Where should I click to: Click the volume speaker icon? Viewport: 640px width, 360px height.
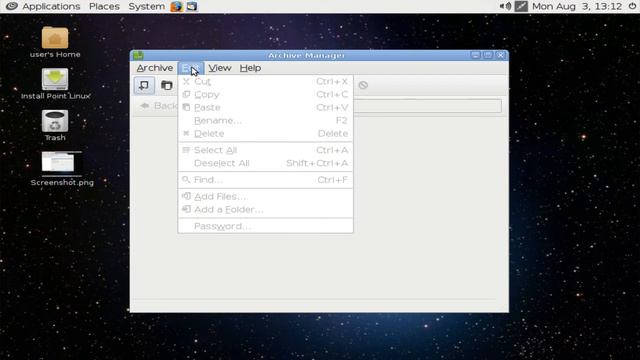click(x=505, y=7)
